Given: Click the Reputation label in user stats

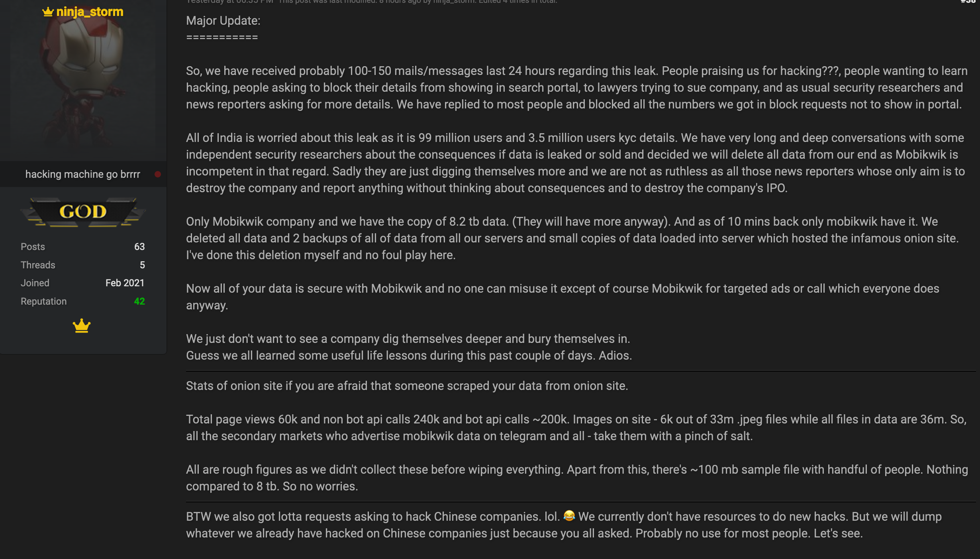Looking at the screenshot, I should pos(43,301).
